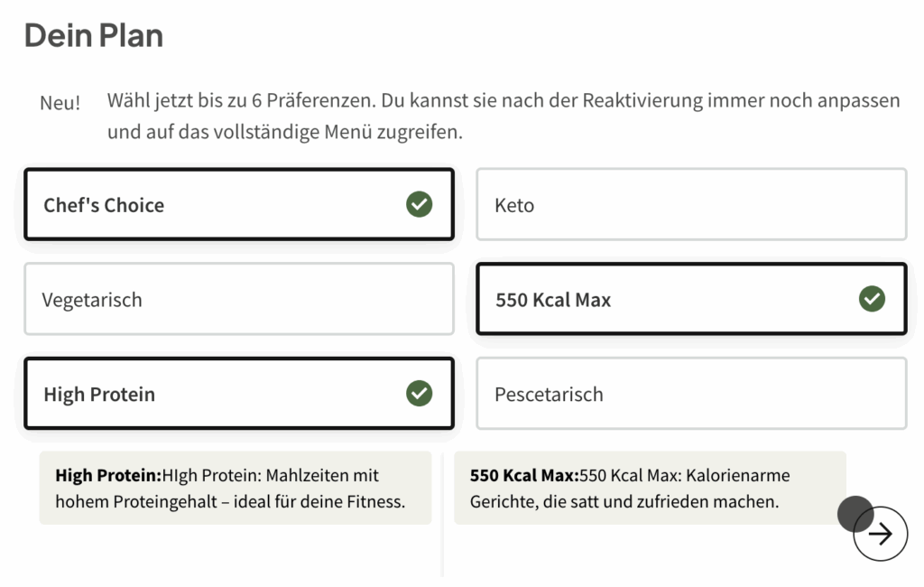Viewport: 924px width, 587px height.
Task: Select the Pescetarisch preference card
Action: point(690,394)
